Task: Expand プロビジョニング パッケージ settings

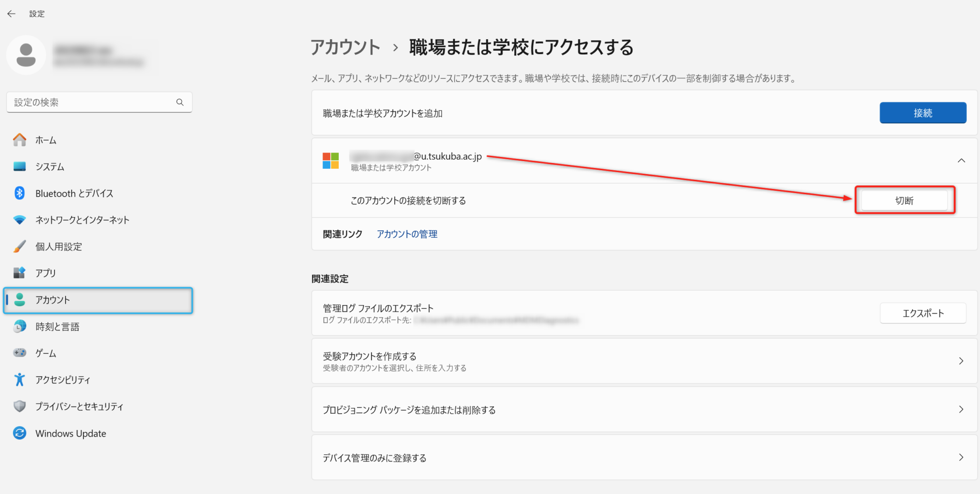Action: click(962, 409)
